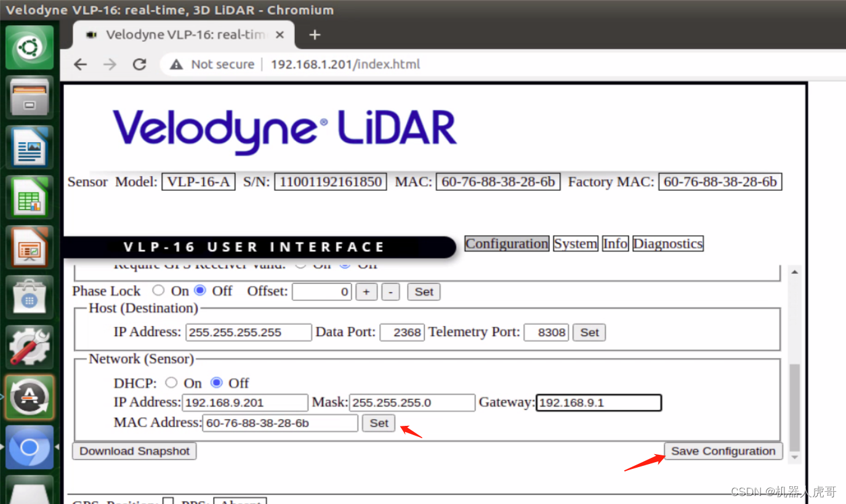Viewport: 846px width, 504px height.
Task: Click the Gateway field 192.168.9.1
Action: pyautogui.click(x=599, y=403)
